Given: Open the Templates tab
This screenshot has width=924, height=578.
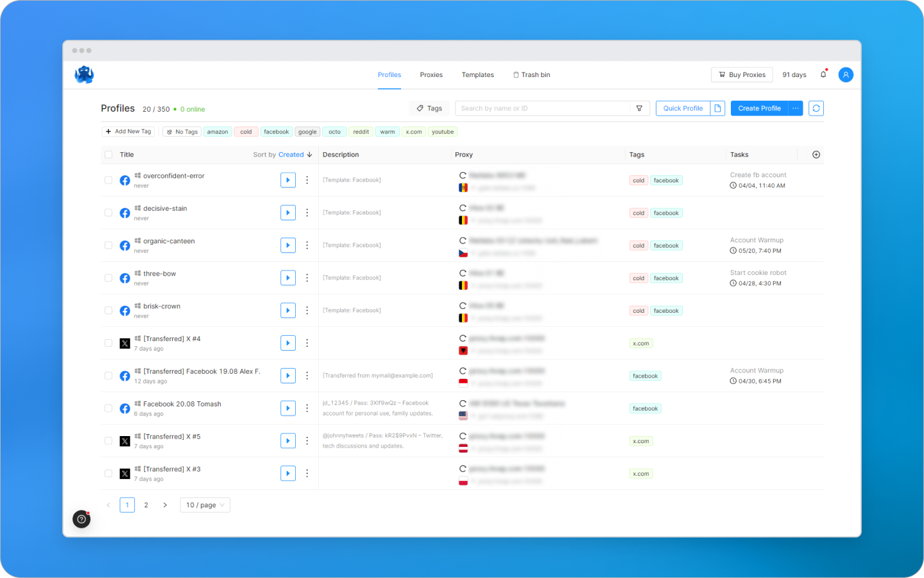Looking at the screenshot, I should tap(477, 75).
